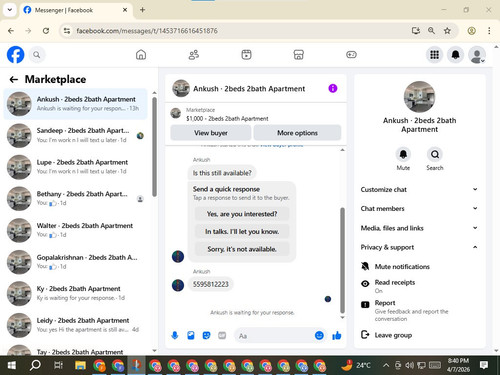Open the Facebook home logo
The height and width of the screenshot is (375, 500).
15,55
